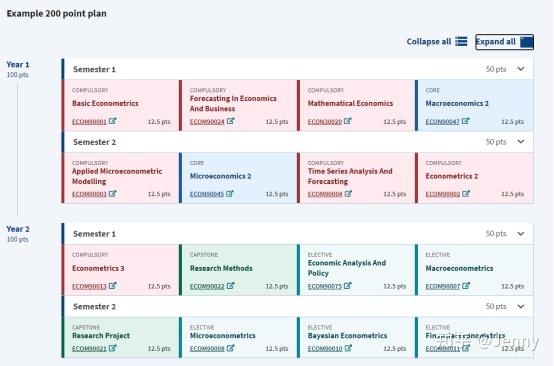Image resolution: width=554 pixels, height=366 pixels.
Task: Click external link icon for Microeconomics 2
Action: tap(230, 194)
